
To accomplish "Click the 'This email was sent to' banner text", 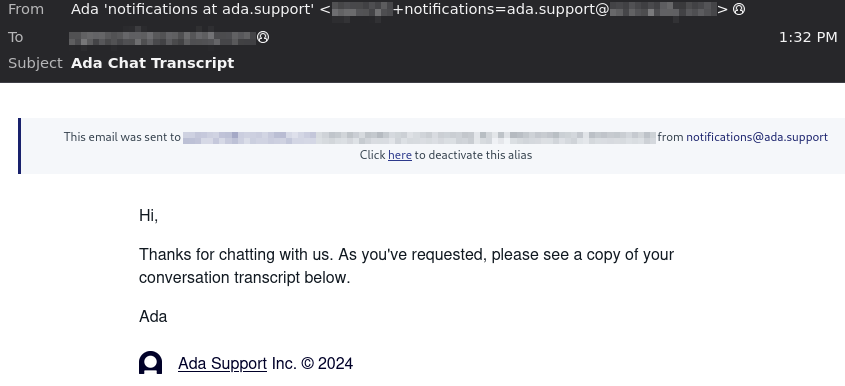I will 122,137.
